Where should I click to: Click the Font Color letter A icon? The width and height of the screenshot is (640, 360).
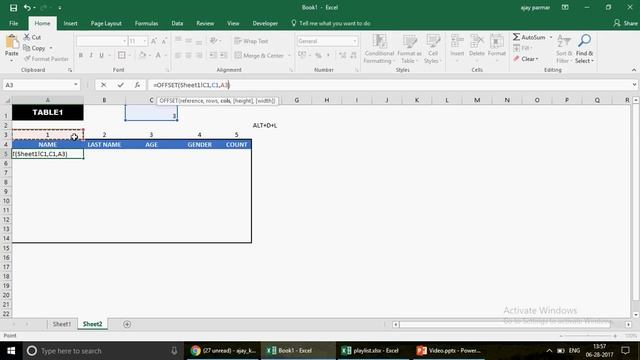pyautogui.click(x=158, y=55)
